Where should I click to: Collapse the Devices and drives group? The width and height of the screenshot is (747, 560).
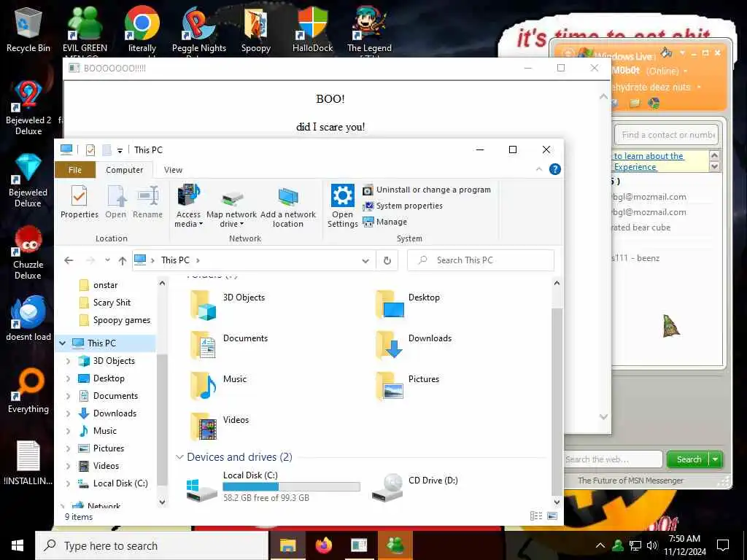(179, 457)
